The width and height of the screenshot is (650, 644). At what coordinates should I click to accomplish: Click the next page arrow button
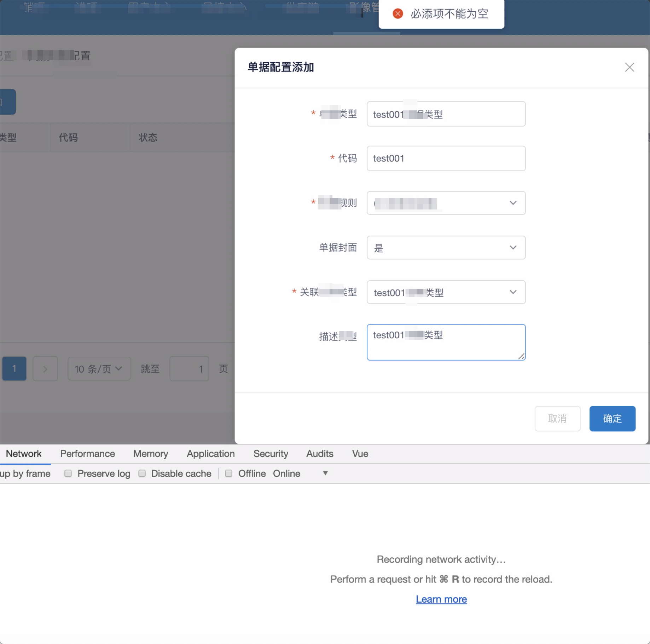(45, 369)
